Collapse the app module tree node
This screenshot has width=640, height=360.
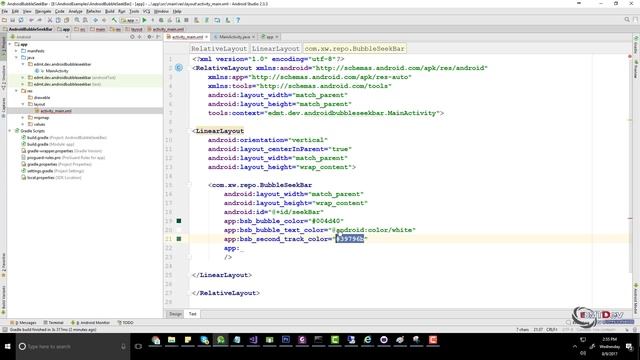coord(10,44)
